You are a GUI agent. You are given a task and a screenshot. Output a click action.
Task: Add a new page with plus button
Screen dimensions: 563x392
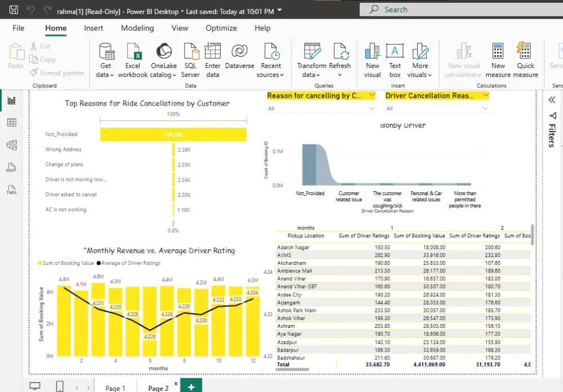tap(191, 386)
